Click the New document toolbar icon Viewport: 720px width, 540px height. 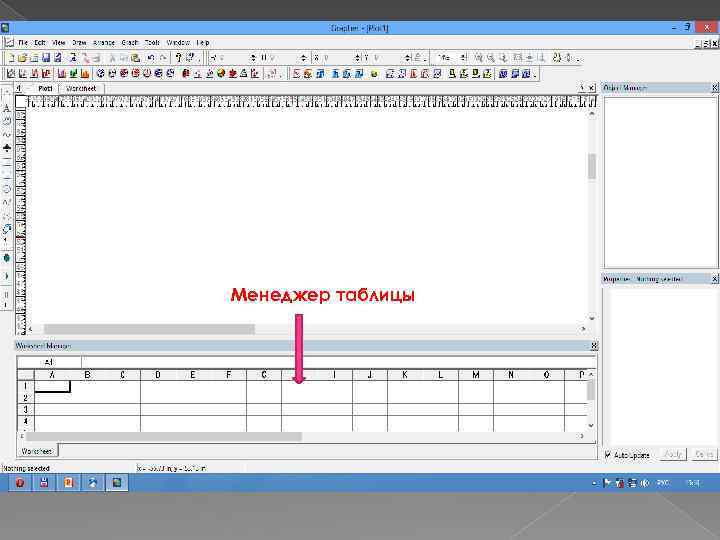click(x=11, y=58)
